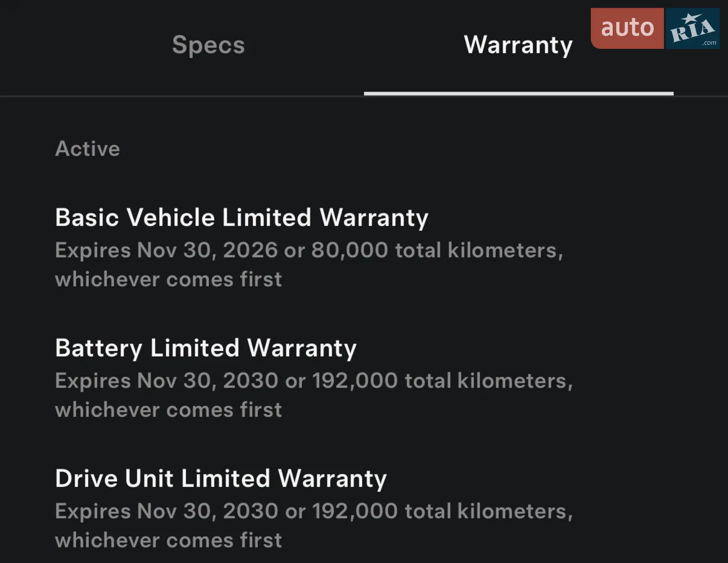Click the Nov 30, 2026 expiry date

pos(207,250)
